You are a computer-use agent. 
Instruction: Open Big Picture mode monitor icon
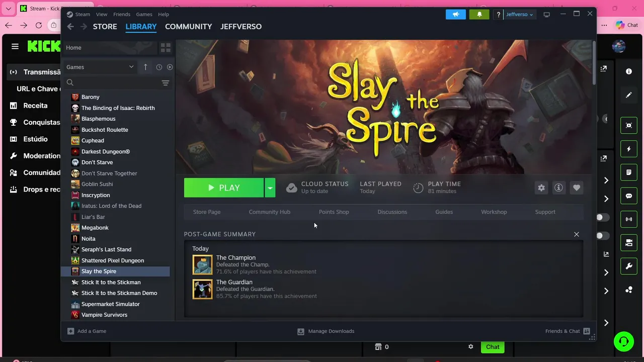point(547,15)
